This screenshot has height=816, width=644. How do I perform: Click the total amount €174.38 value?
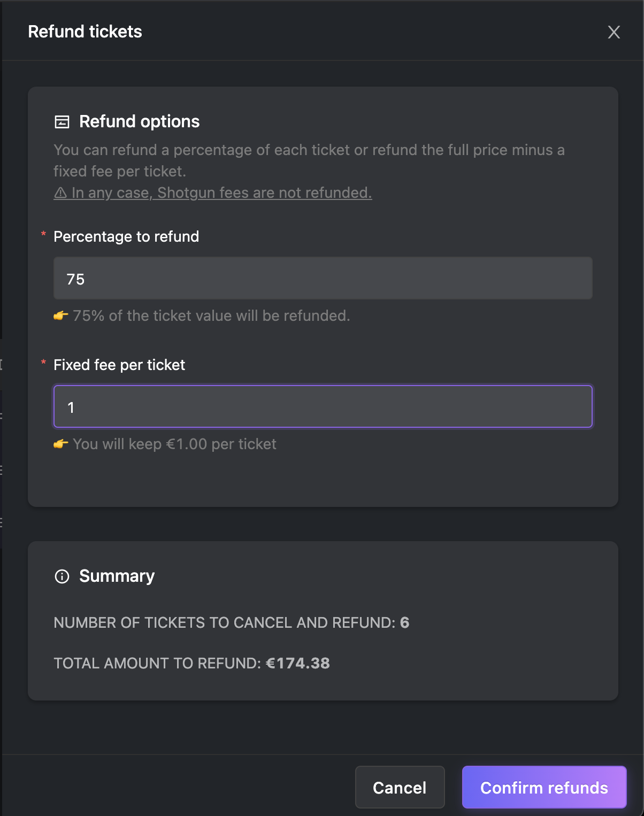click(298, 663)
